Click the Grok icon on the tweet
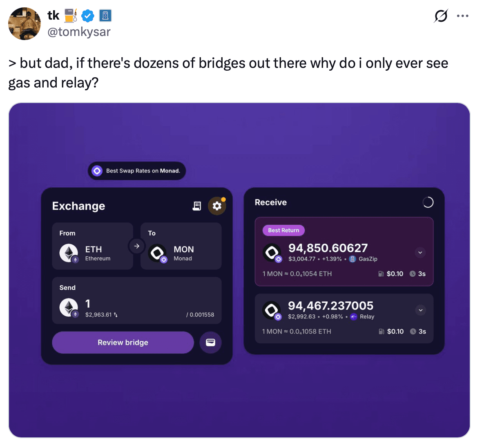482x448 pixels. coord(441,16)
